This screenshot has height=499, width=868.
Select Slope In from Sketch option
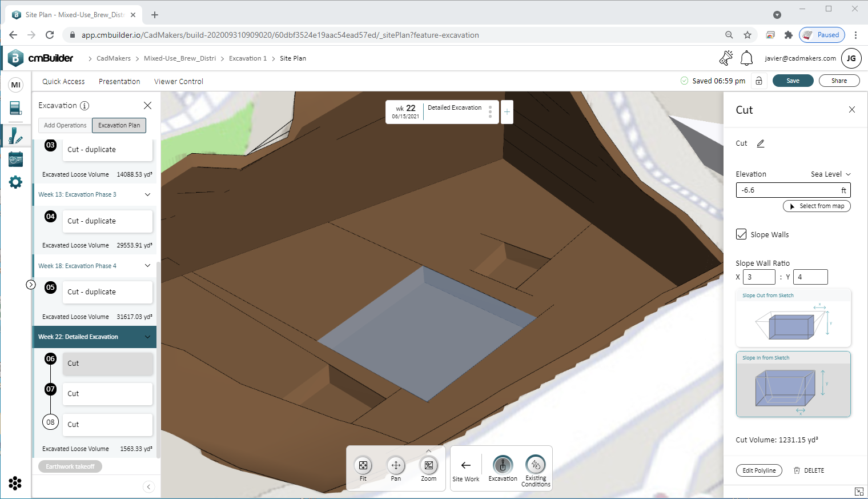(x=794, y=384)
